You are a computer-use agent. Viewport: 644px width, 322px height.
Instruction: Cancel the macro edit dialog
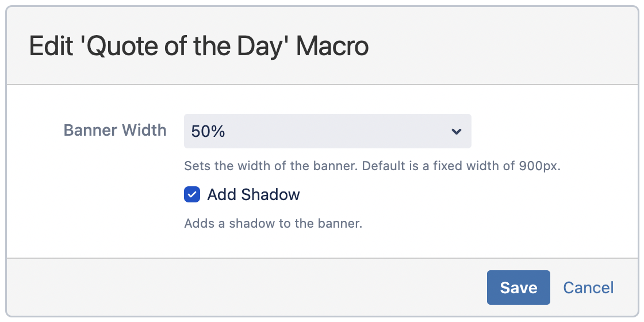[x=588, y=287]
